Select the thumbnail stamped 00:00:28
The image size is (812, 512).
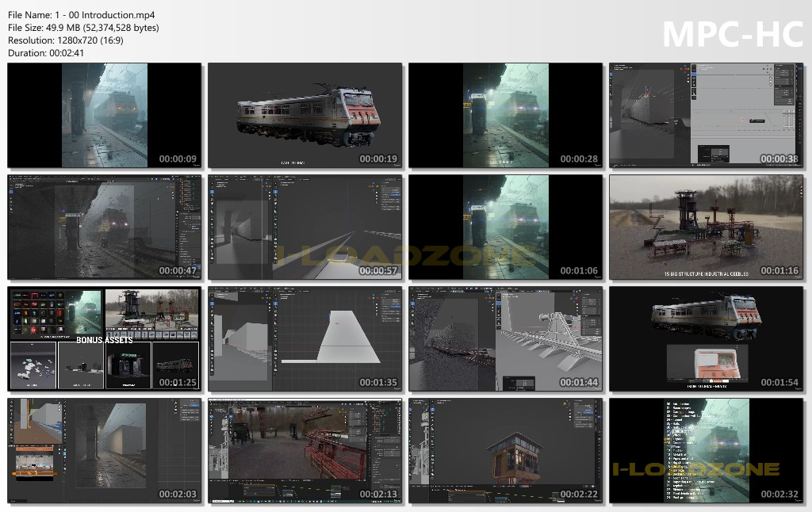point(505,116)
